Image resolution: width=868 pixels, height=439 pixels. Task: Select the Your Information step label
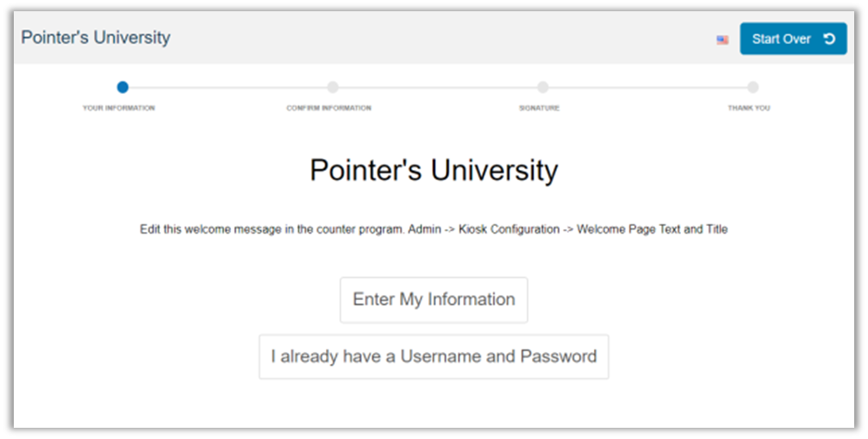[x=119, y=109]
